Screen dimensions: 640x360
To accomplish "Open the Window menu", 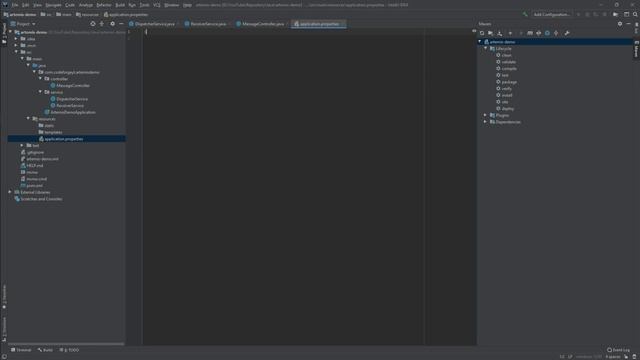I will (171, 5).
